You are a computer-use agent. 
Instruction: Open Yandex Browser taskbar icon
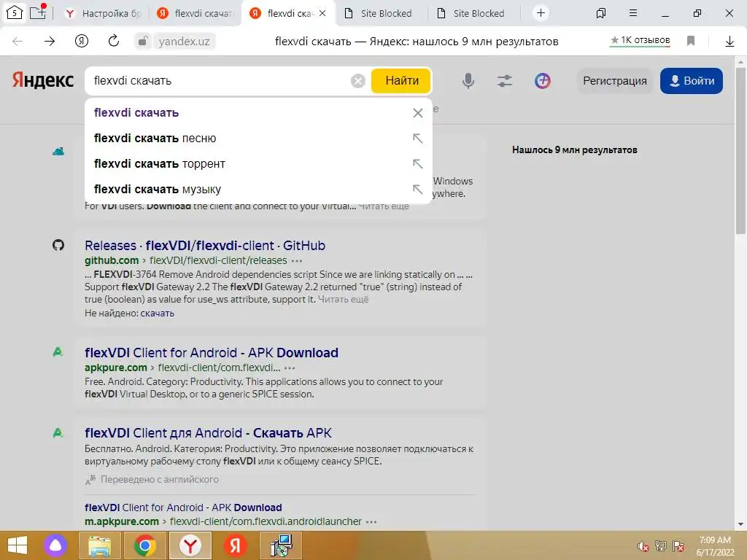coord(190,545)
